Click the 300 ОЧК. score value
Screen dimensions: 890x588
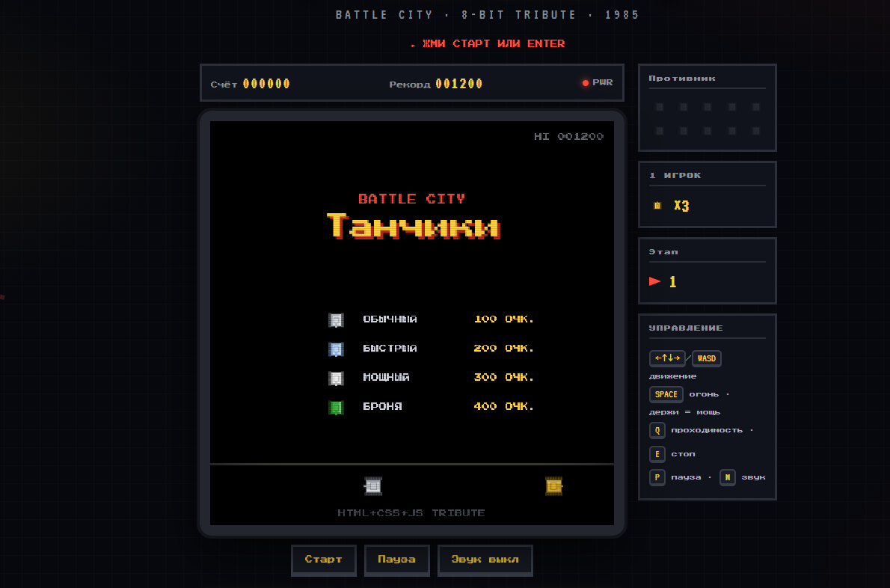pyautogui.click(x=504, y=377)
